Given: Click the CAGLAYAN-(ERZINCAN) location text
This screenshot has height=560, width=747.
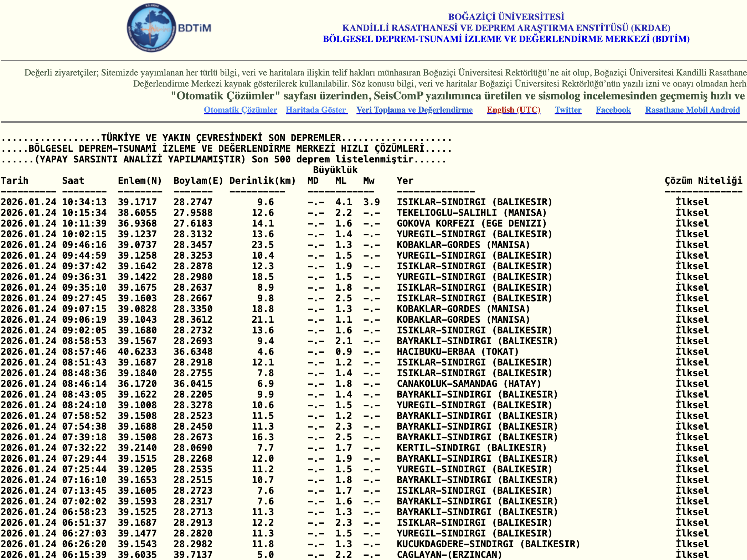Looking at the screenshot, I should (x=449, y=555).
